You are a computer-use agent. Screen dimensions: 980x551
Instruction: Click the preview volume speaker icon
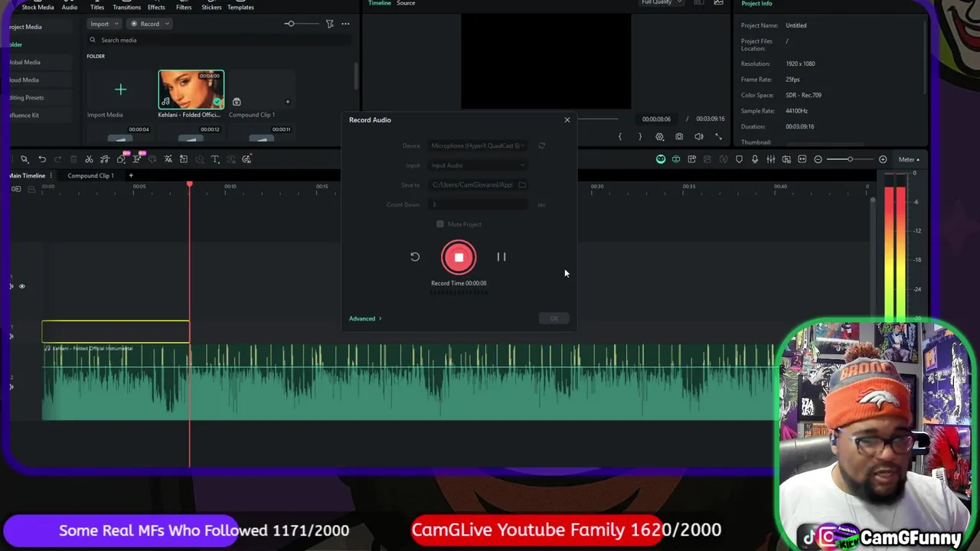[x=699, y=137]
